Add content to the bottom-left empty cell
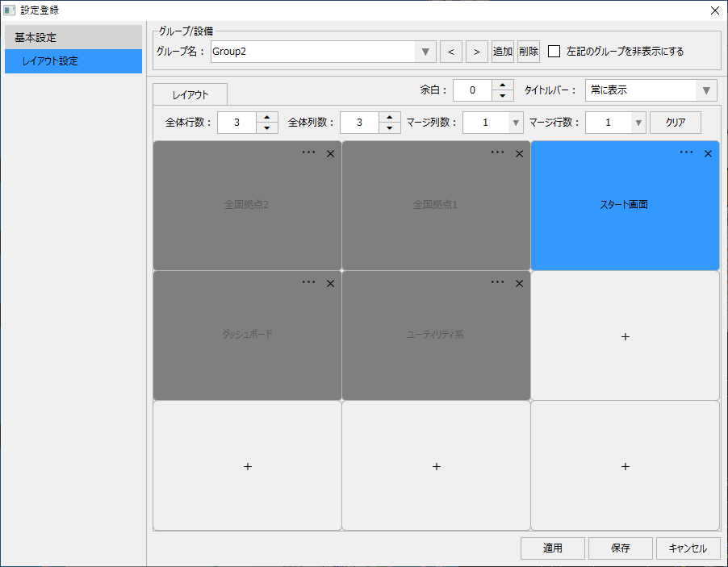728x567 pixels. pyautogui.click(x=247, y=466)
